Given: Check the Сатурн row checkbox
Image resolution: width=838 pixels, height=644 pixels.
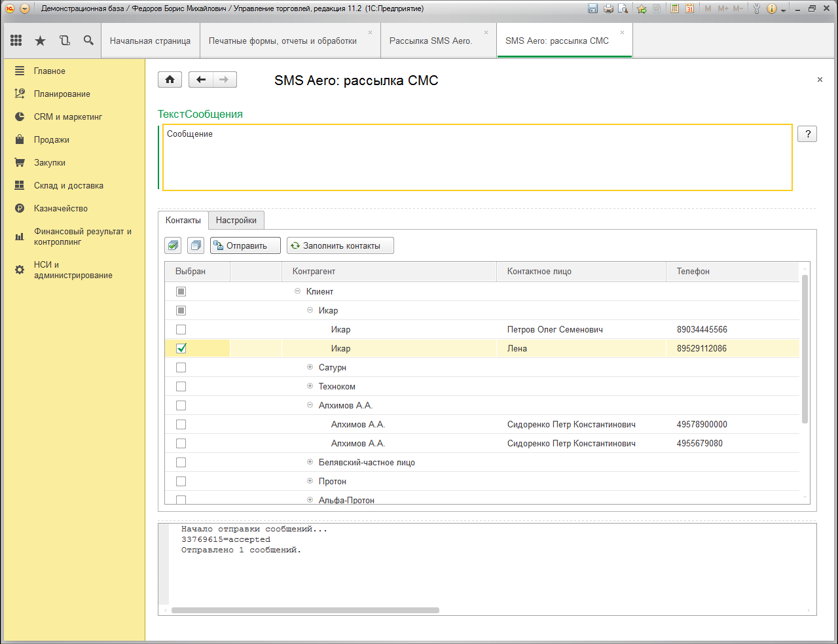Looking at the screenshot, I should (x=181, y=367).
